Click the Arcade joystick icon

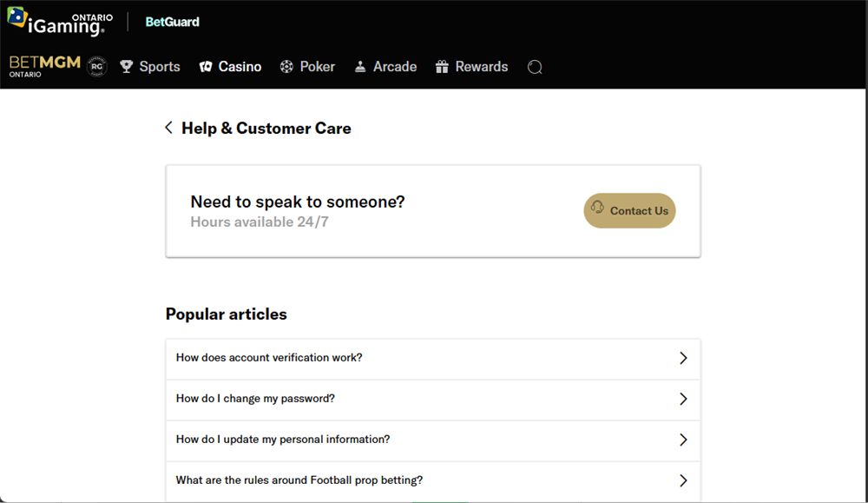point(360,67)
